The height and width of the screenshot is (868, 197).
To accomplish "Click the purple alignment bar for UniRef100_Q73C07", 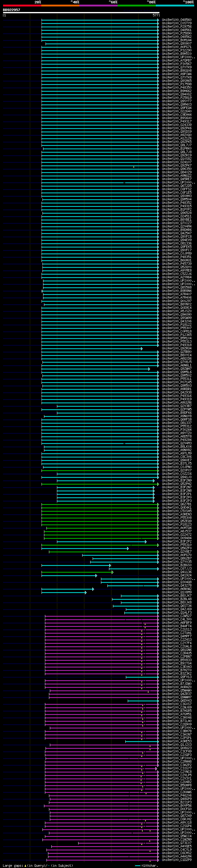I will click(119, 843).
